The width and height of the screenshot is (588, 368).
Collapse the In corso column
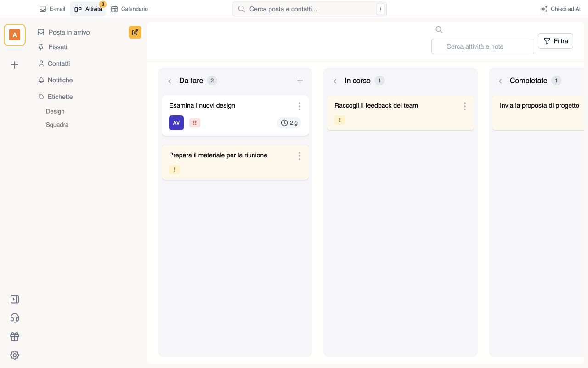[335, 81]
